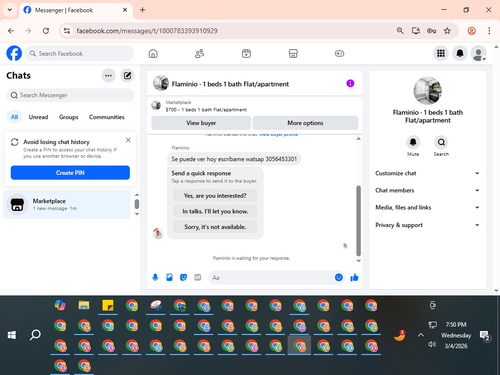This screenshot has width=500, height=375.
Task: Click the View buyer button
Action: coord(201,123)
